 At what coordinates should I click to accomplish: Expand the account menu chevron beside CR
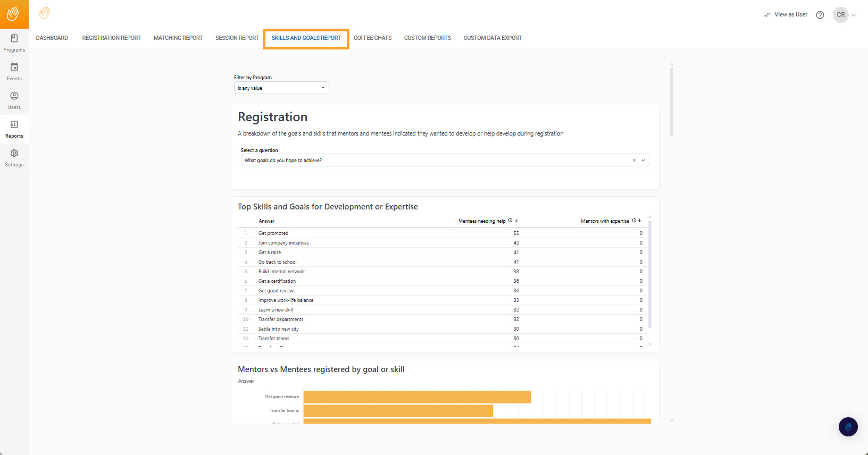(x=854, y=15)
